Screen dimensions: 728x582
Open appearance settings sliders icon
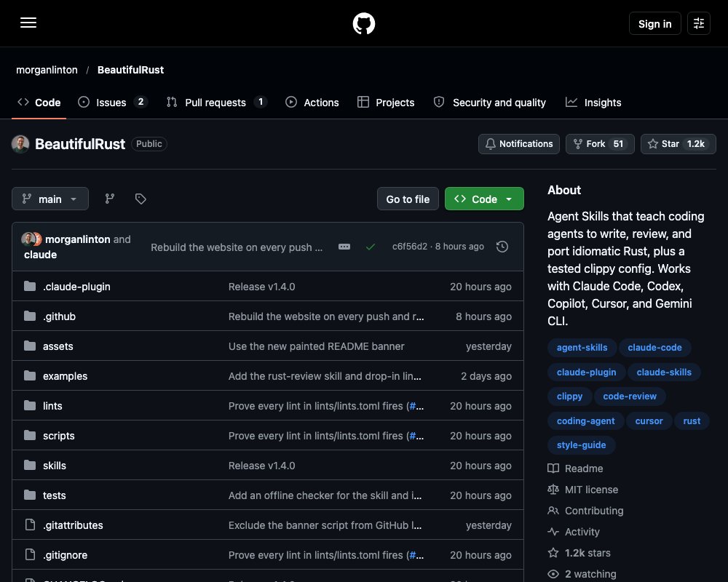(x=698, y=23)
